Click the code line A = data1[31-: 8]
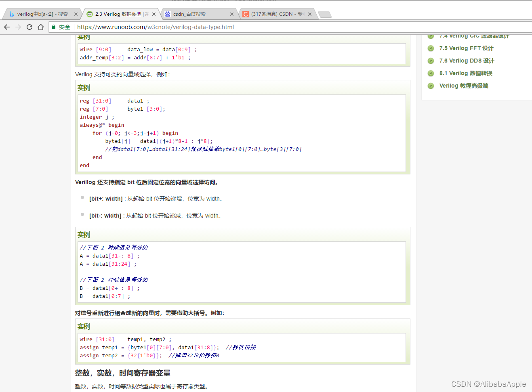532x392 pixels. click(110, 256)
